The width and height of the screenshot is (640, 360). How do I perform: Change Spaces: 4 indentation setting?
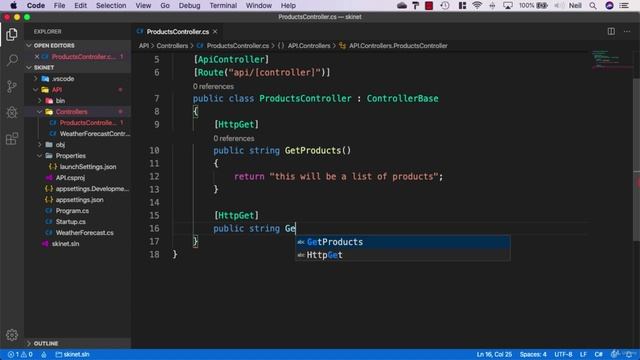[x=533, y=354]
